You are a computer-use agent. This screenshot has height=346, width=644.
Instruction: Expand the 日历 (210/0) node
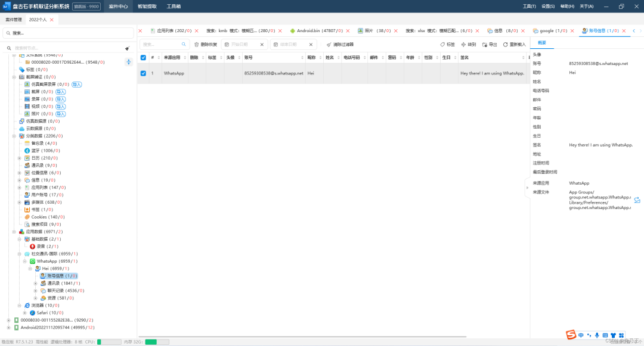pos(19,158)
